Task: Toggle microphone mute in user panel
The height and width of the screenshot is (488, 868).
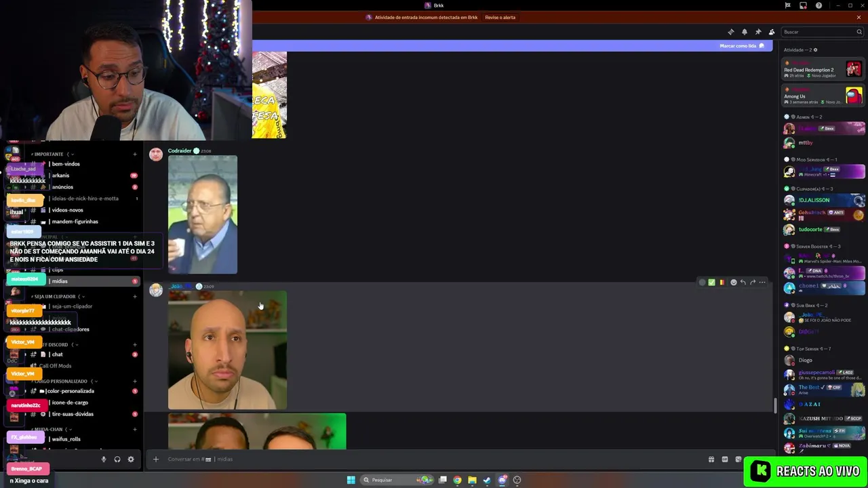Action: point(104,460)
